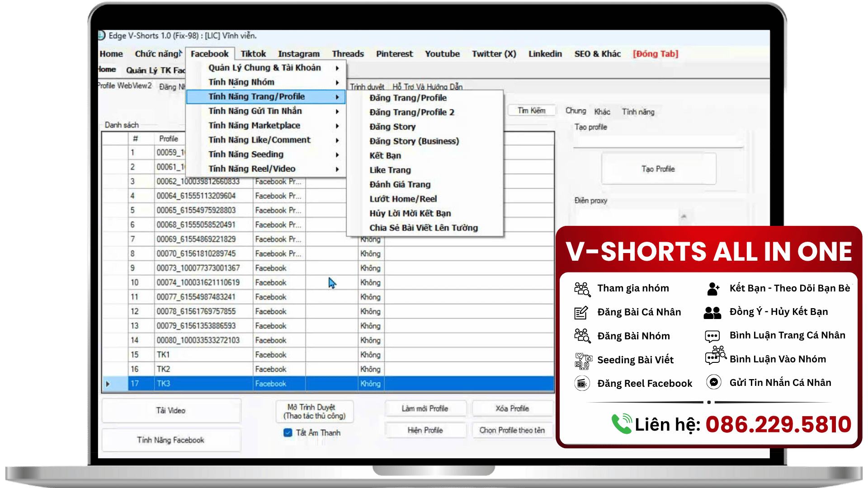Switch to the Tính năng tab
Viewport: 868px width, 488px height.
point(638,112)
